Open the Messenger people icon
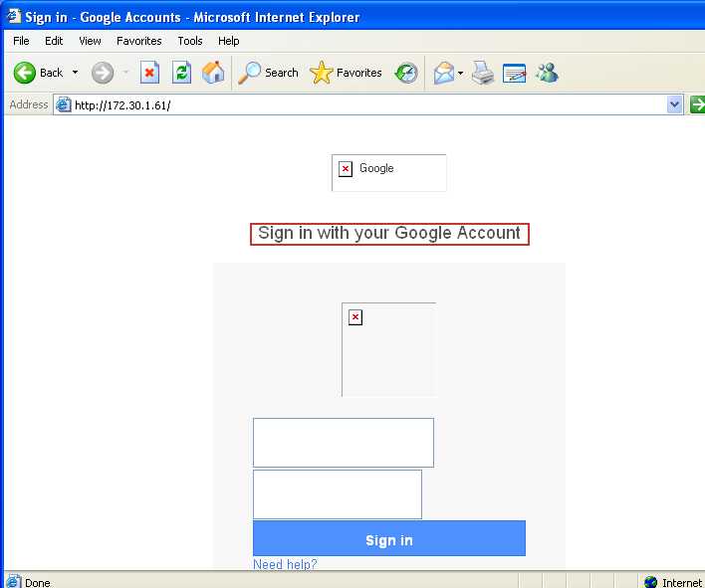The width and height of the screenshot is (705, 588). click(547, 73)
